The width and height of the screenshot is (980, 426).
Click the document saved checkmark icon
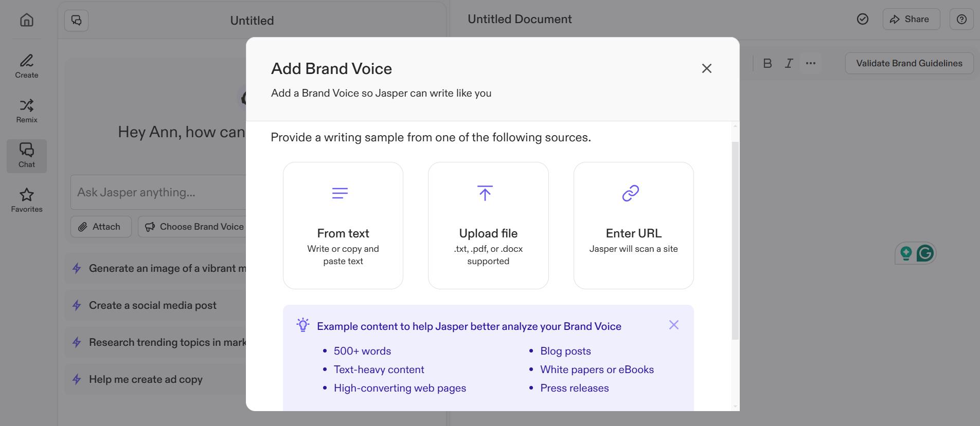tap(863, 20)
